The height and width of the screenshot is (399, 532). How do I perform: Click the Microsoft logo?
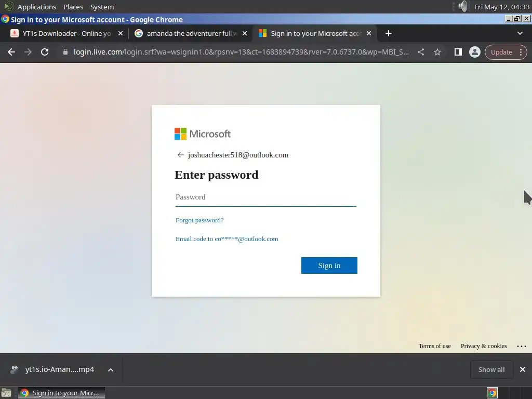click(203, 134)
